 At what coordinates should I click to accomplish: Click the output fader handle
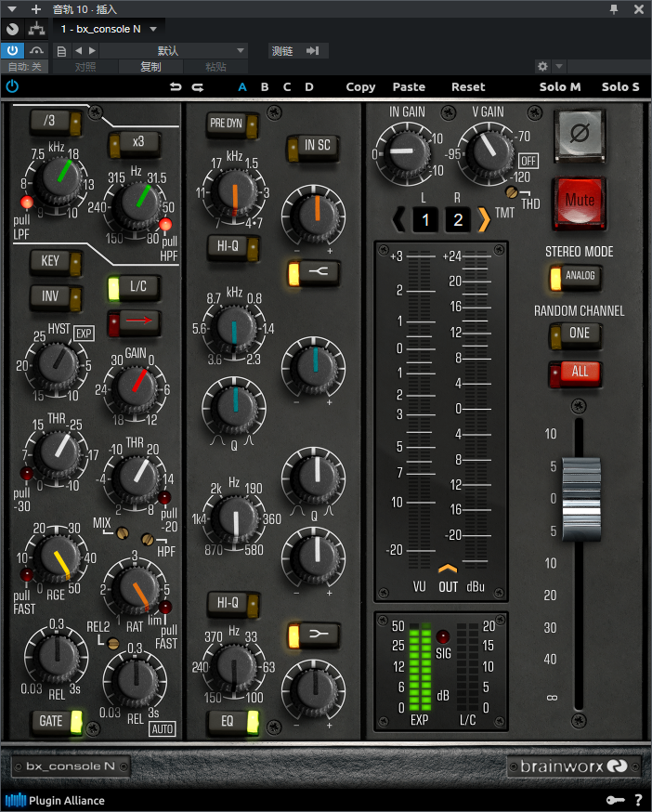(x=581, y=498)
